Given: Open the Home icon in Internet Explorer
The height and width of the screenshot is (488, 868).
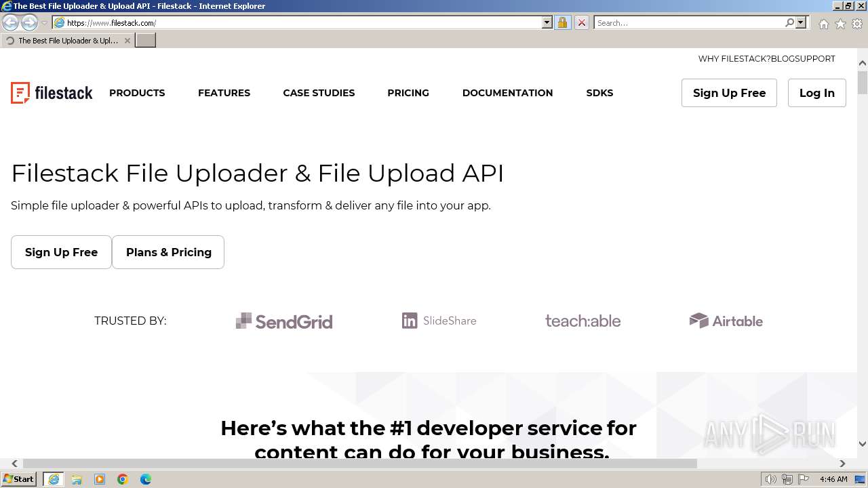Looking at the screenshot, I should tap(823, 24).
